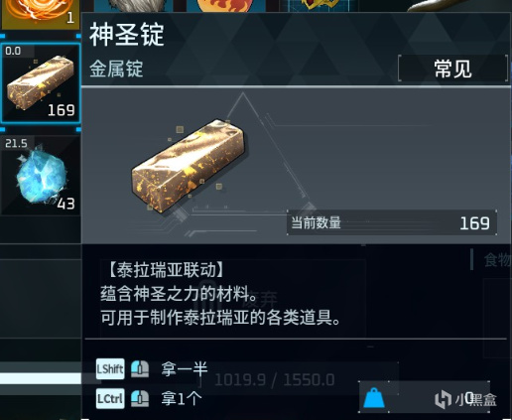The image size is (512, 420).
Task: Click the mouse icon beside LCtrl
Action: click(x=140, y=398)
